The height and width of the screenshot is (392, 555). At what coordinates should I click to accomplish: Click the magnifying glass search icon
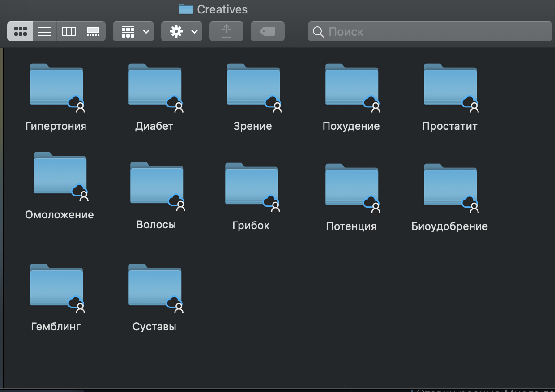pos(318,32)
